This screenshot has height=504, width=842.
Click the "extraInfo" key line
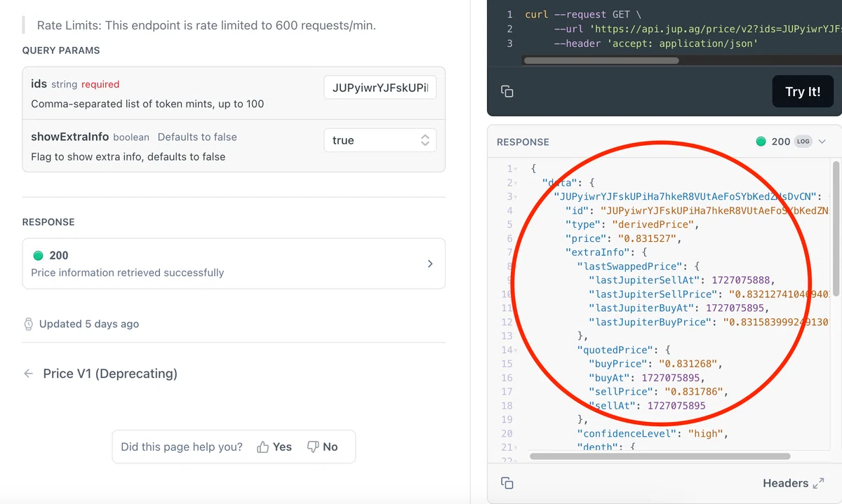(606, 252)
